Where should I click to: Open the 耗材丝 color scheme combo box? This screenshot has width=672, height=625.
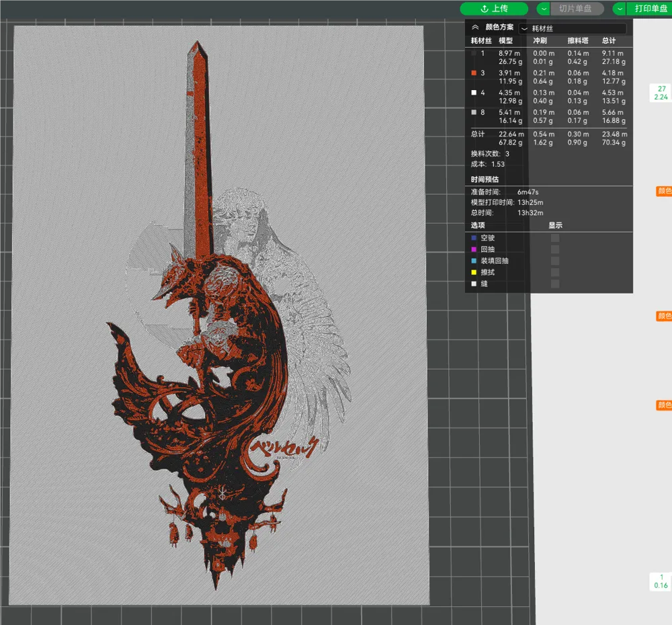pyautogui.click(x=573, y=28)
